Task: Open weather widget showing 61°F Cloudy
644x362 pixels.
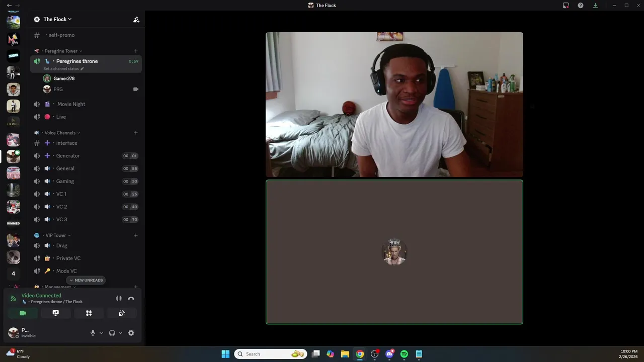Action: (x=19, y=354)
